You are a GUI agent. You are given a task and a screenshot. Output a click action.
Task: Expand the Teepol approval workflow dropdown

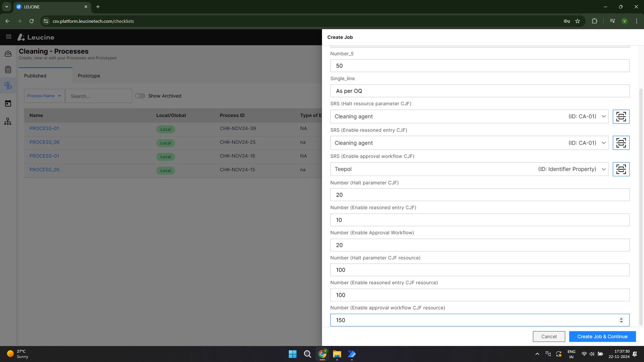pos(604,169)
